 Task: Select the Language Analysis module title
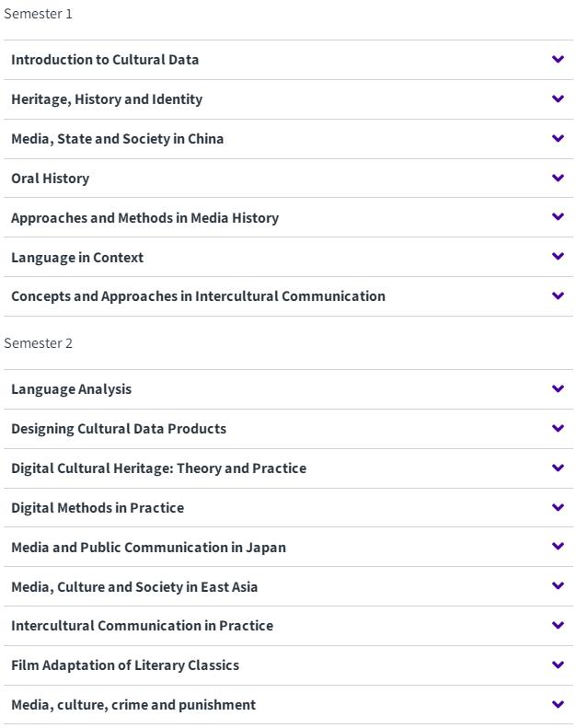(x=72, y=389)
